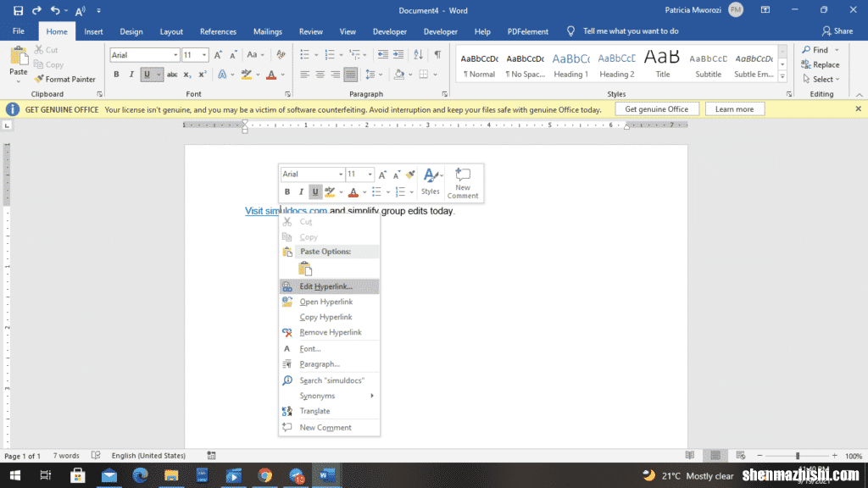Apply superscript formatting
This screenshot has width=868, height=488.
click(202, 75)
